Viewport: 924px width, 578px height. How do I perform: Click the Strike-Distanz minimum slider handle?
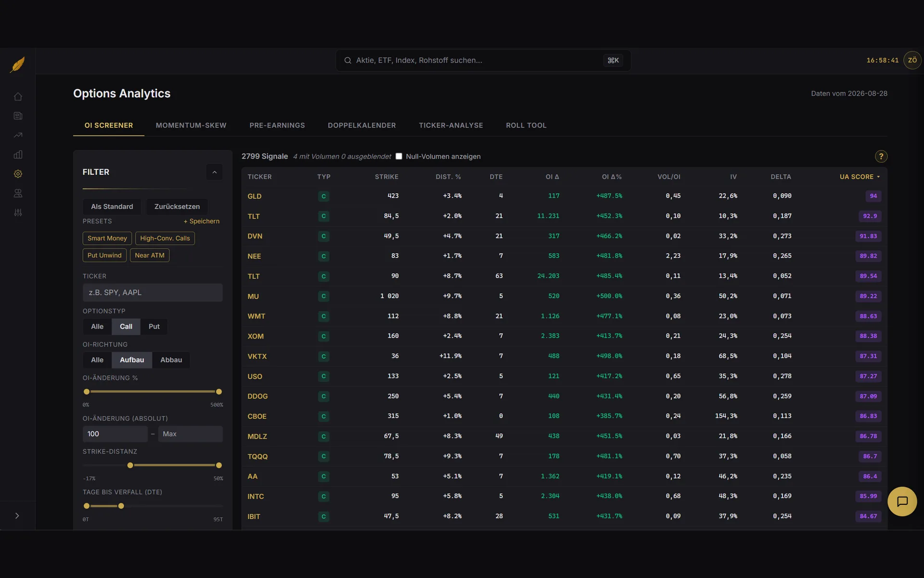[130, 465]
